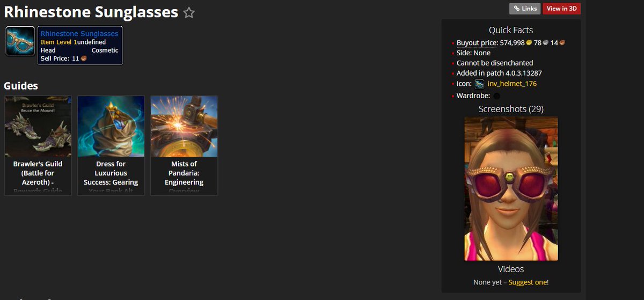Open the Dress for Luxurious Success guide image
Screen dimensions: 644x300
pos(111,126)
